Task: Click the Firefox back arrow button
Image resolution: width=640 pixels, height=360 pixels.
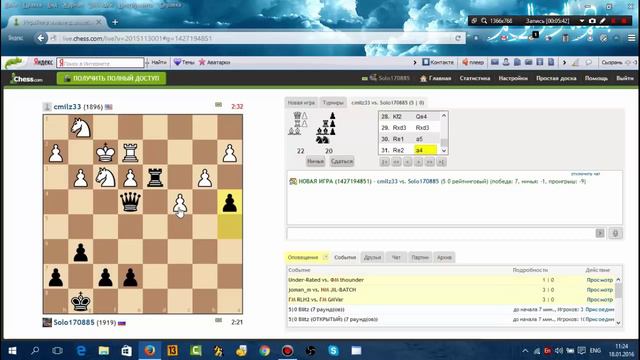Action: pyautogui.click(x=41, y=38)
